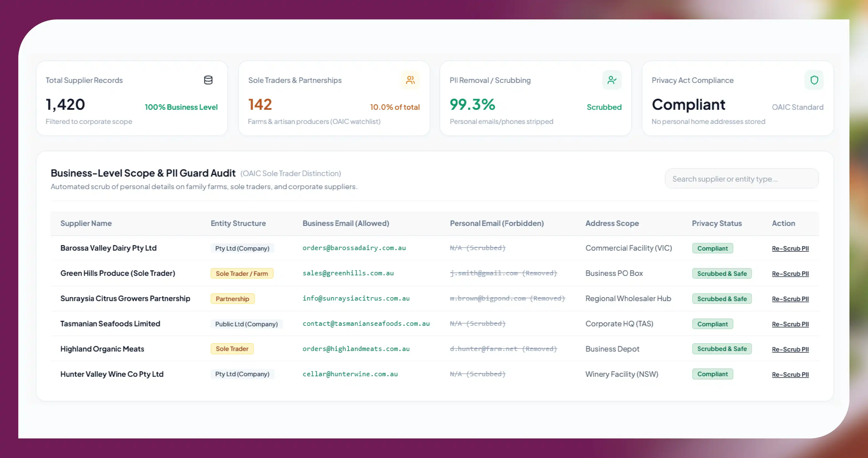Screen dimensions: 868x458
Task: Click the struck-out j.smith@gmail.com removed email
Action: point(503,273)
